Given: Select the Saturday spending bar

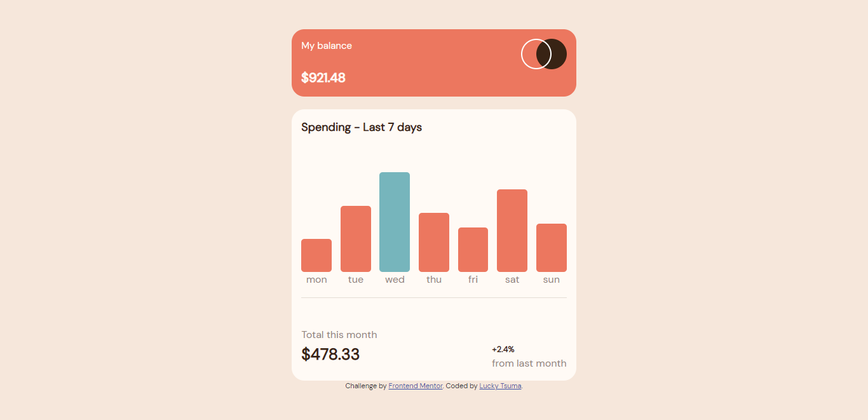Looking at the screenshot, I should coord(512,229).
